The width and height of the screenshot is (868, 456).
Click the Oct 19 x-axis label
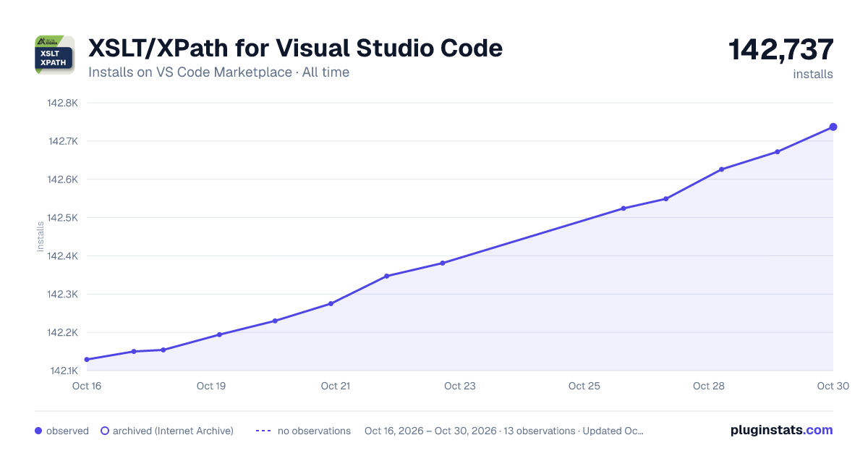click(x=211, y=386)
